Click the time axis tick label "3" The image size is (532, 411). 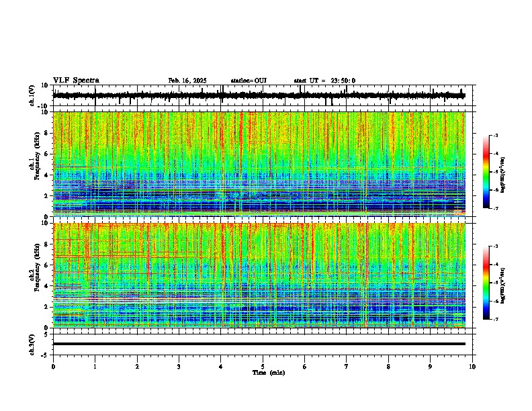point(179,367)
